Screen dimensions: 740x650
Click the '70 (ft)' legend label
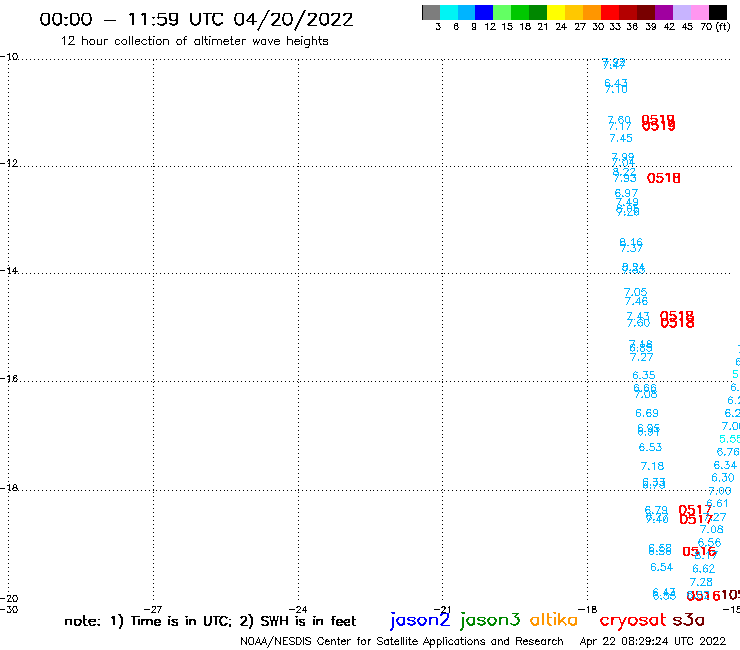click(x=715, y=27)
